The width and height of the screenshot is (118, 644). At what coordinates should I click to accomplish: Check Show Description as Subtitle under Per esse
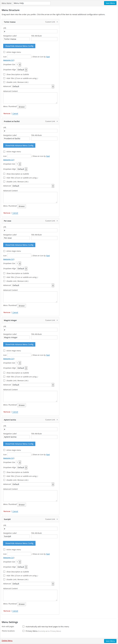[x=4, y=273]
